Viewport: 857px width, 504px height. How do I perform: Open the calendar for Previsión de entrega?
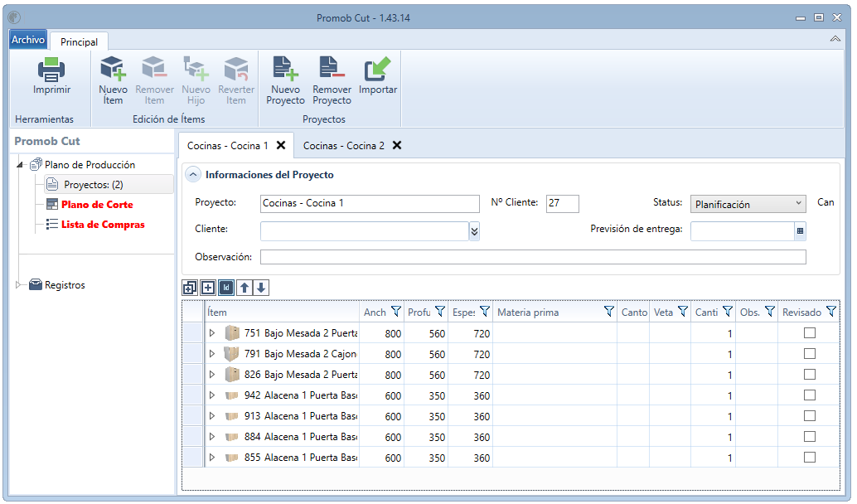pos(800,231)
